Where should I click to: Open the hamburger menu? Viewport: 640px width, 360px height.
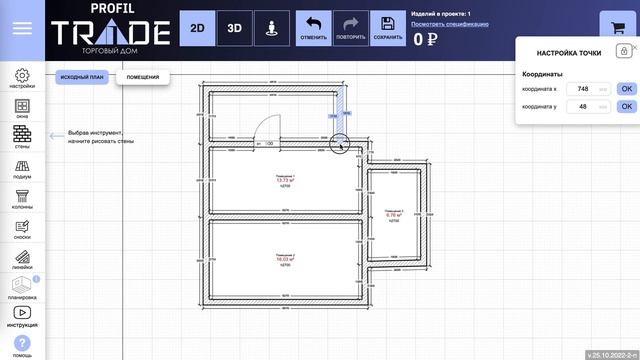[22, 29]
